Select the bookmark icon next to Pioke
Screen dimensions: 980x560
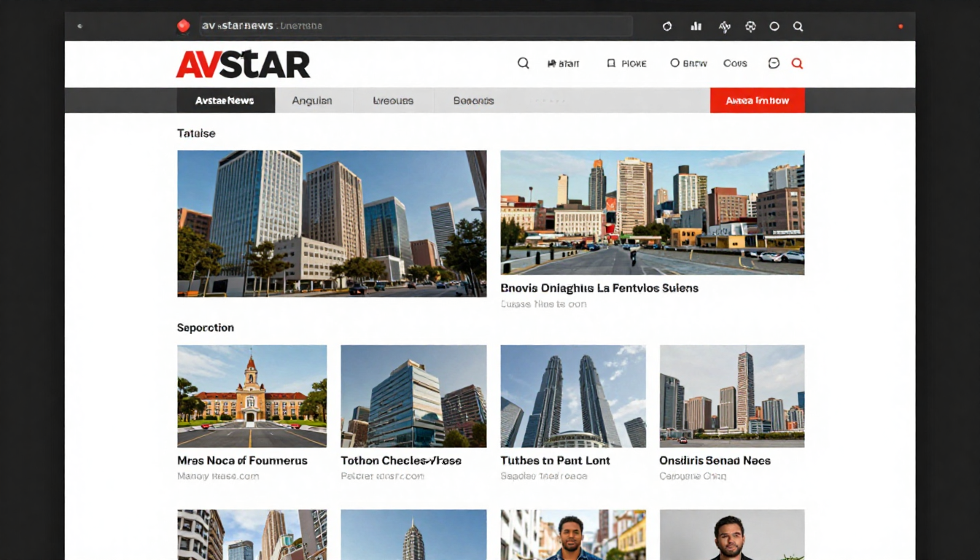611,63
